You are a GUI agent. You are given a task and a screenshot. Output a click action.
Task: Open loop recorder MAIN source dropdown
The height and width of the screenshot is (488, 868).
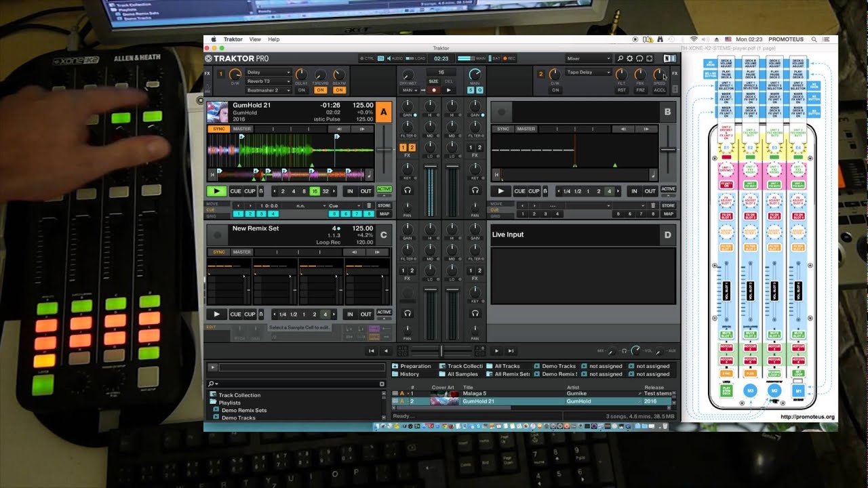(409, 89)
